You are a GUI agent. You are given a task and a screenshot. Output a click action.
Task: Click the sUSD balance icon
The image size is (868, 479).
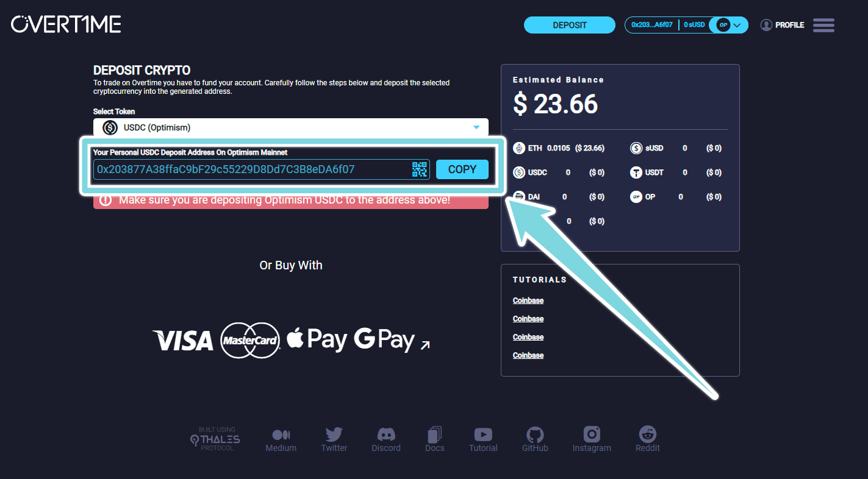click(x=636, y=148)
